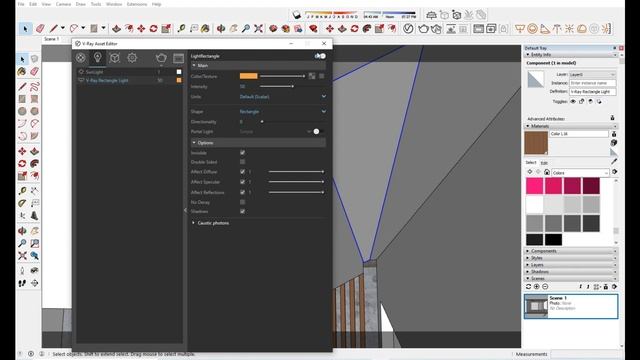Open the orange Color/Texture swatch
640x360 pixels.
pos(249,76)
